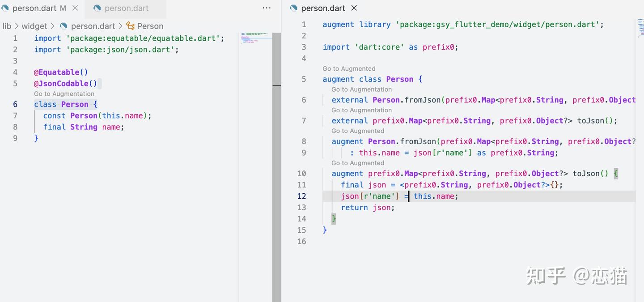Close the person.dart M tab
The image size is (644, 302).
(75, 8)
